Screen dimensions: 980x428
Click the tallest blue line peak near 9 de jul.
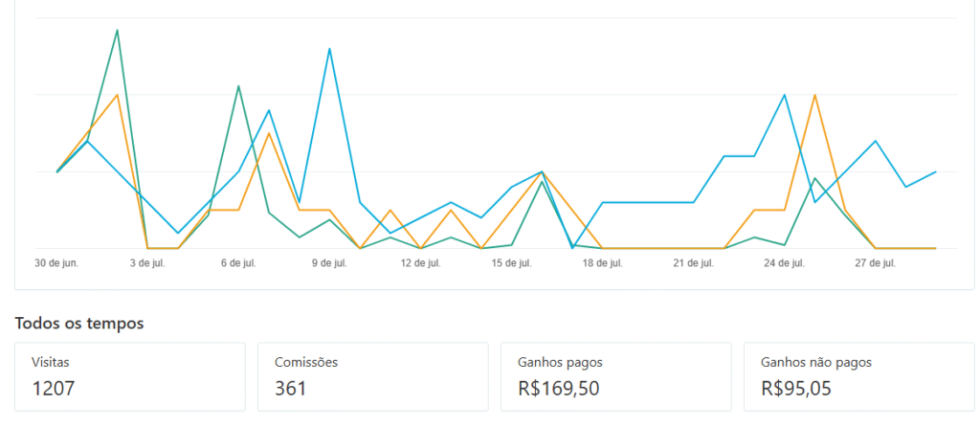(330, 48)
